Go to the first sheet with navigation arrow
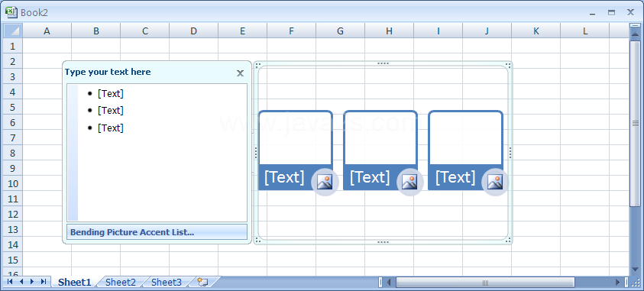The image size is (644, 291). pos(10,282)
